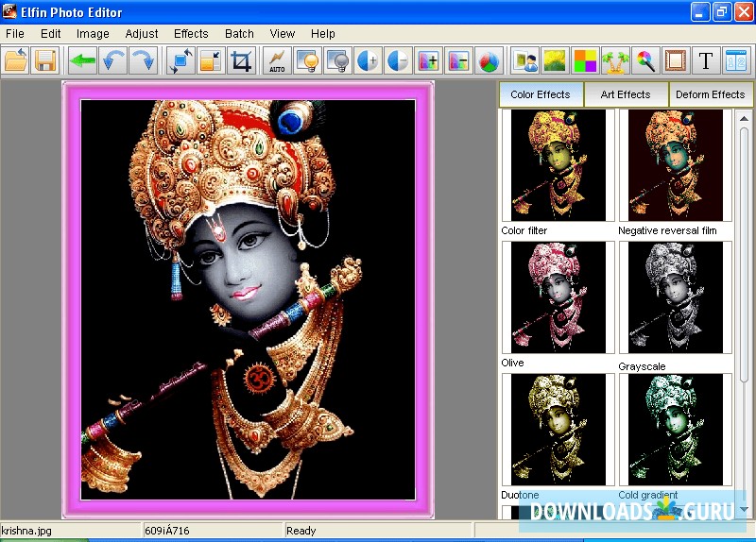
Task: Apply the Olive effect thumbnail
Action: click(x=558, y=297)
